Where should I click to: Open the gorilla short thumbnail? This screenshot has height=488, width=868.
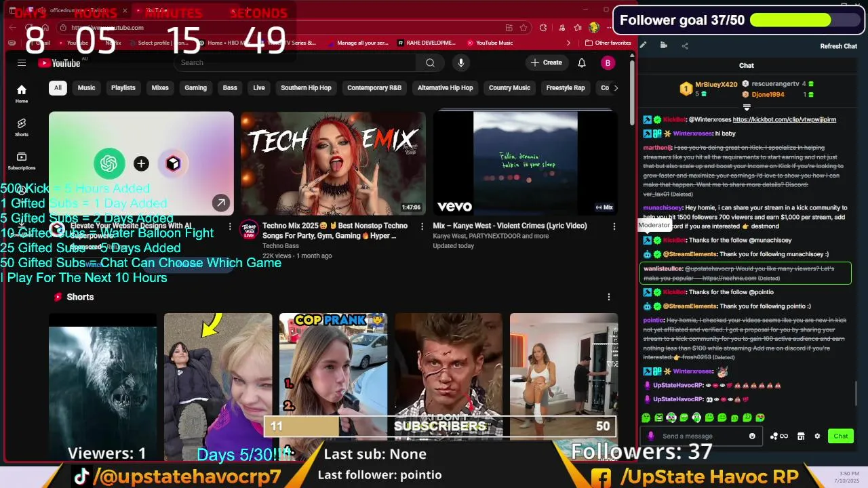click(102, 386)
